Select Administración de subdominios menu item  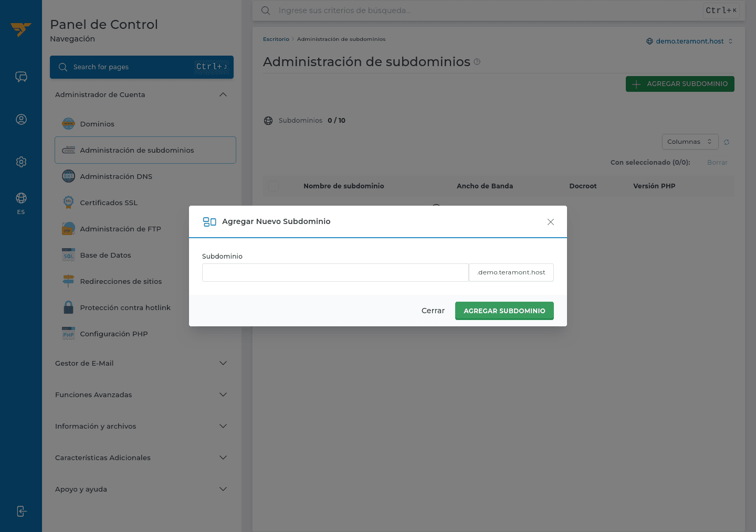(145, 150)
